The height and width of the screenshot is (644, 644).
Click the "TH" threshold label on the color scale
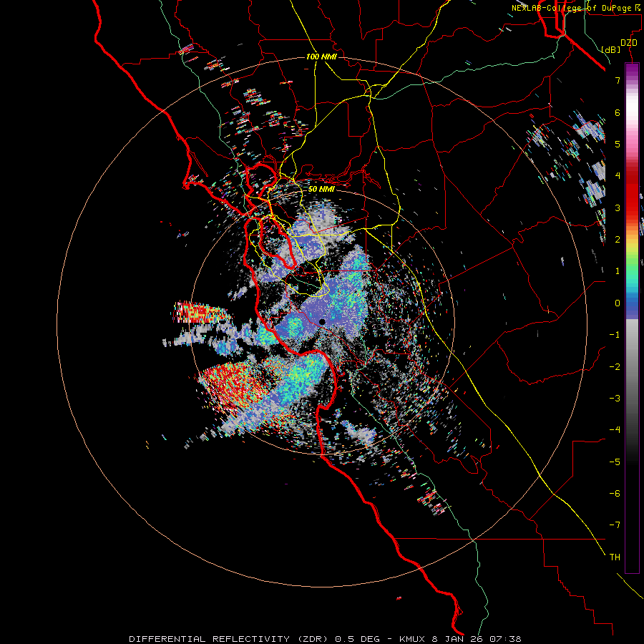click(x=615, y=557)
